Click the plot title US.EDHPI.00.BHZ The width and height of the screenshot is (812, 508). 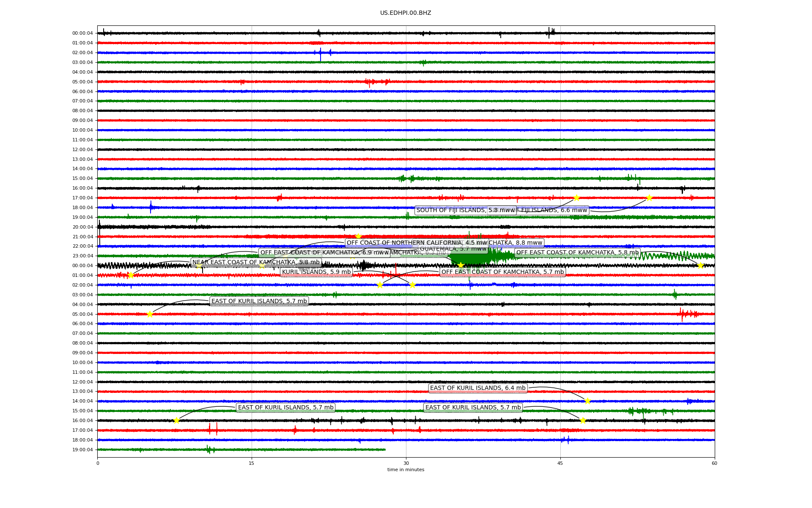point(406,13)
